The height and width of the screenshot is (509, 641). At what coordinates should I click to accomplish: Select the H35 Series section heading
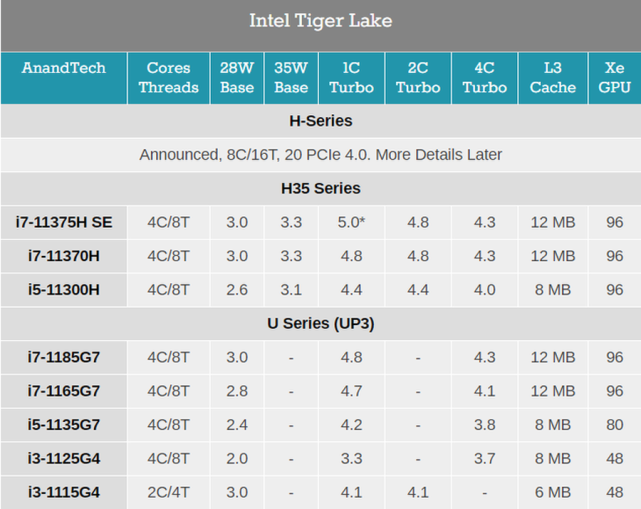320,188
